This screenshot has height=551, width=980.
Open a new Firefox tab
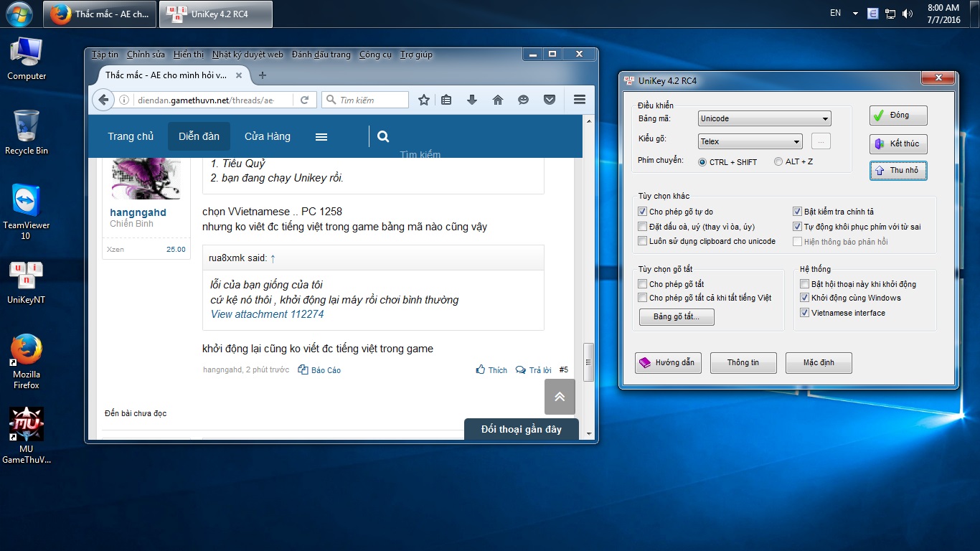[262, 75]
